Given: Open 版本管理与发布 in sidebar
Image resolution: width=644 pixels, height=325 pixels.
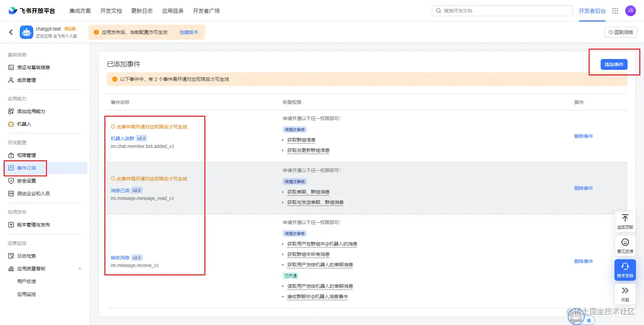Looking at the screenshot, I should tap(33, 224).
